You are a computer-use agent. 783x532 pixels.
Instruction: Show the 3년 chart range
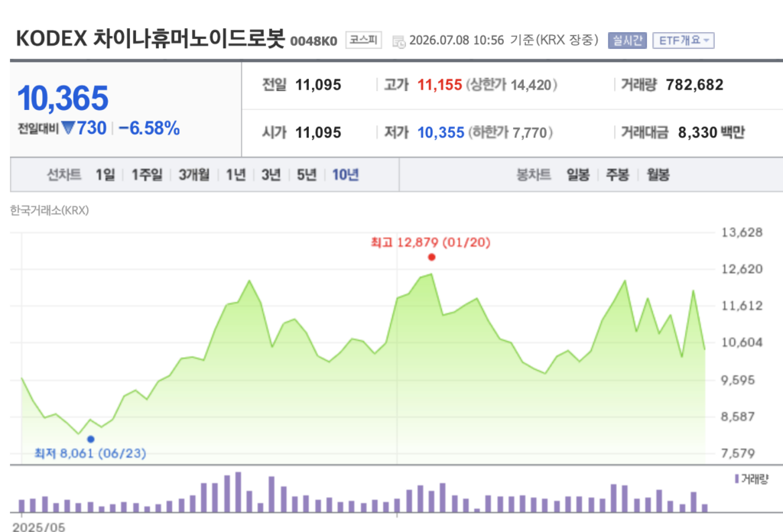pyautogui.click(x=271, y=175)
